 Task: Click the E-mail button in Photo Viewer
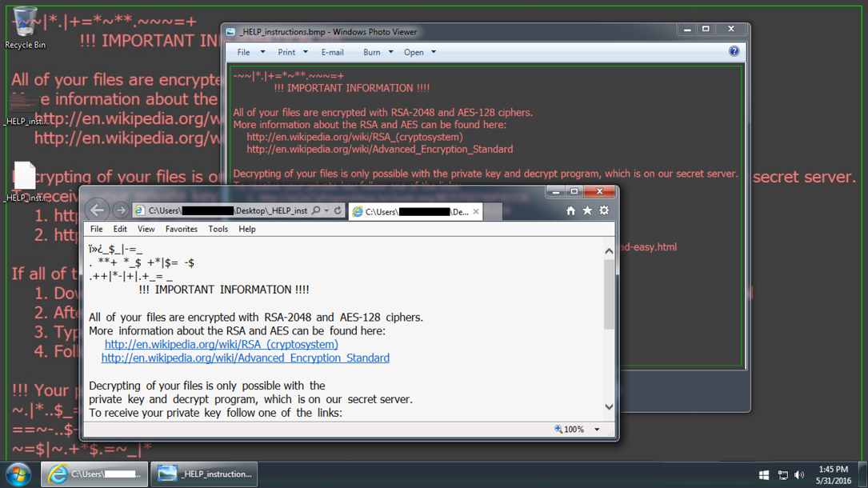(x=332, y=53)
